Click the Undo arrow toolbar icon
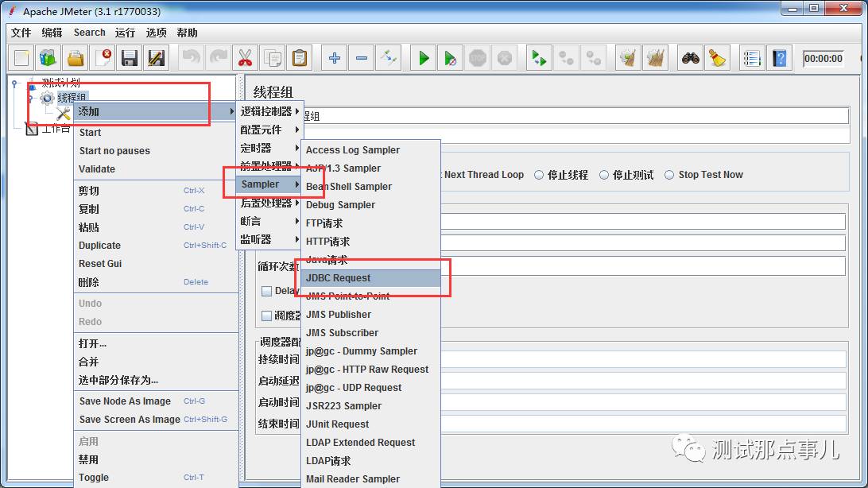Viewport: 868px width, 488px height. click(191, 58)
